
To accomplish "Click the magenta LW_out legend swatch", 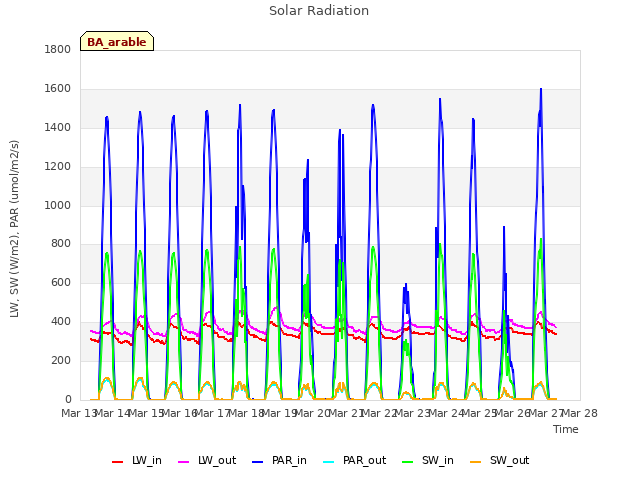I will pos(184,462).
